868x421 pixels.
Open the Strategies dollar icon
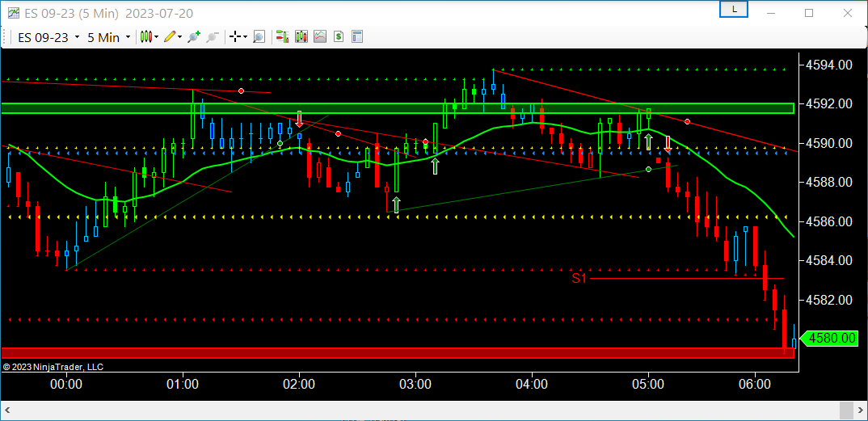coord(339,37)
